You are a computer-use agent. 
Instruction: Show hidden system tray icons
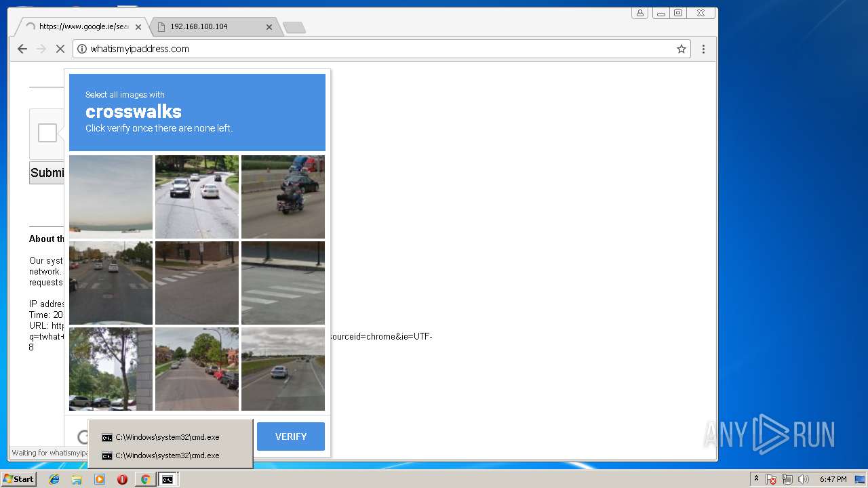(756, 479)
